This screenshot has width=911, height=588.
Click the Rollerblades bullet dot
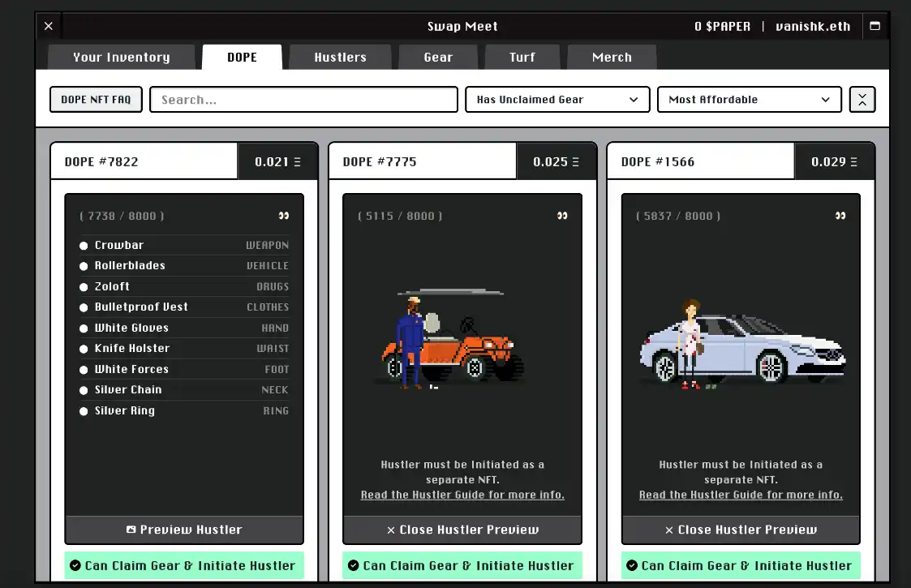click(x=84, y=266)
